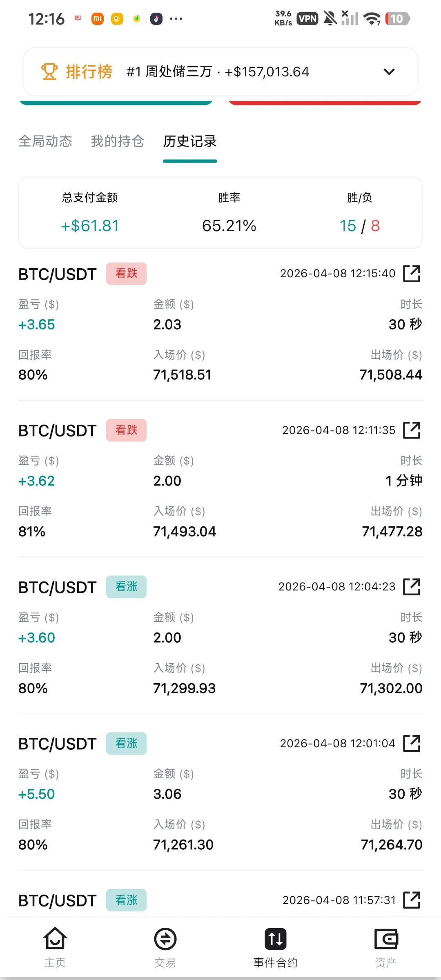The height and width of the screenshot is (980, 441).
Task: Tap the trophy leaderboard icon
Action: 49,72
